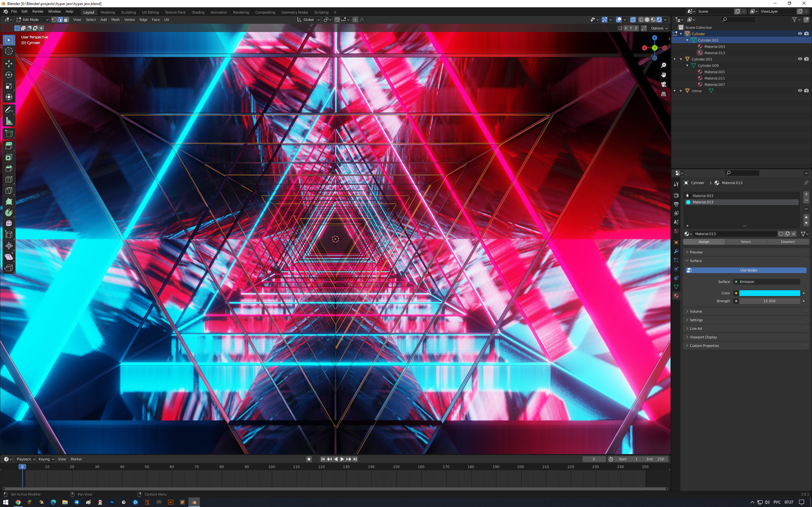The height and width of the screenshot is (507, 812).
Task: Open the Mesh menu
Action: 115,20
